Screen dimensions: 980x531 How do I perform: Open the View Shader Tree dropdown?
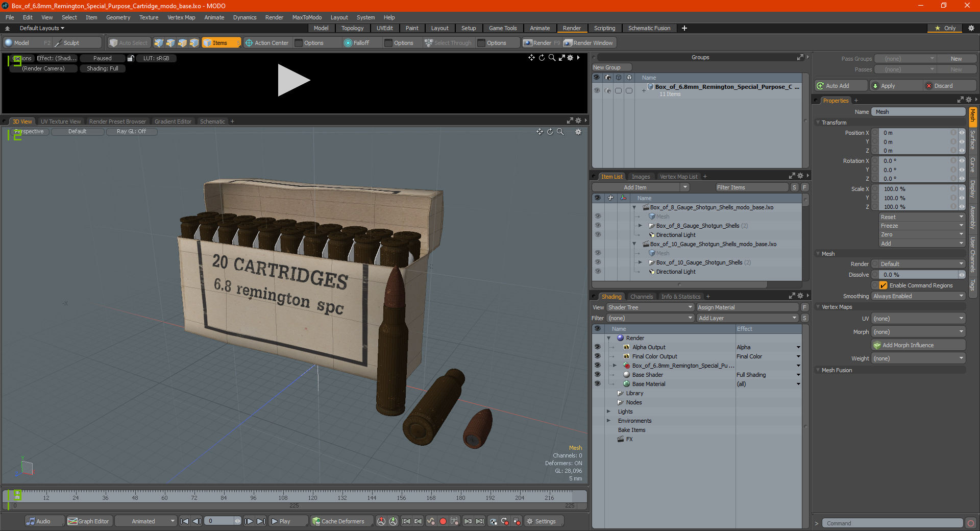(650, 307)
